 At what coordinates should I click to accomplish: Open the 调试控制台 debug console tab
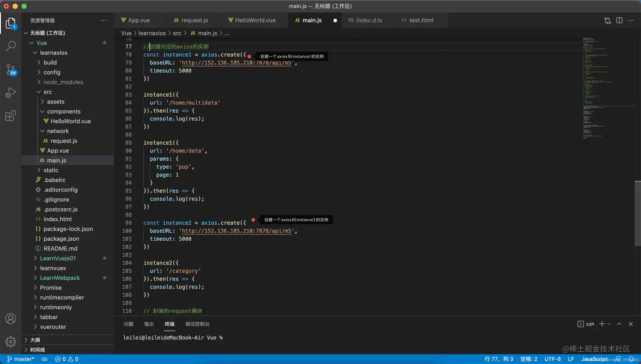click(x=197, y=324)
